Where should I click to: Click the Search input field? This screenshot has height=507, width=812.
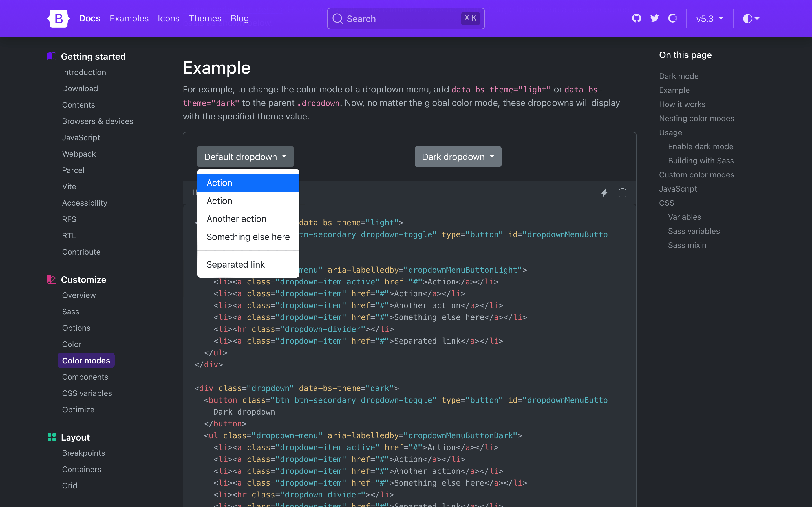406,18
